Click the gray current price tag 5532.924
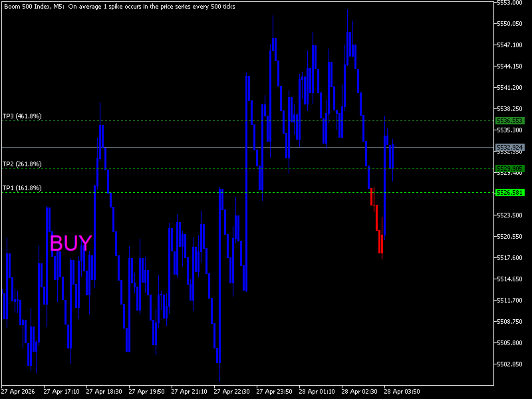This screenshot has width=532, height=399. (510, 147)
